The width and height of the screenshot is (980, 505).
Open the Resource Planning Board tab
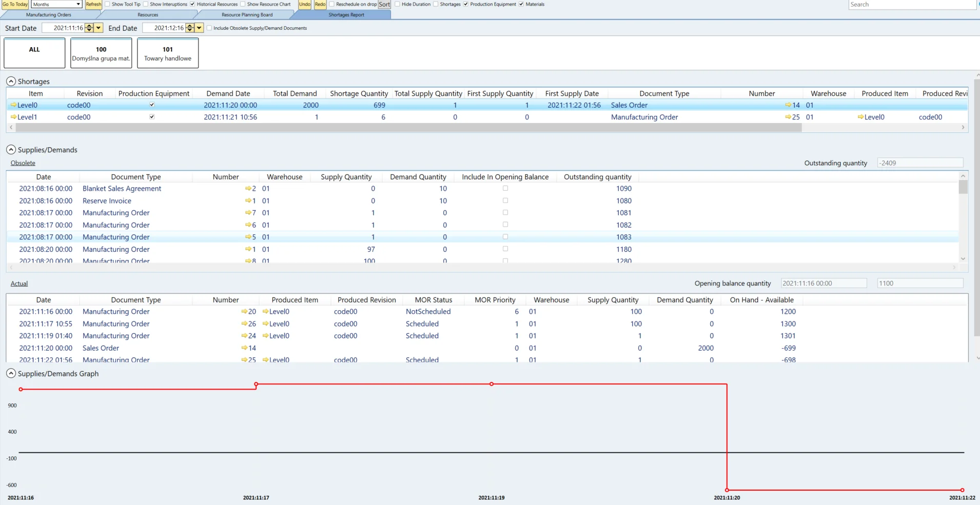(x=247, y=15)
